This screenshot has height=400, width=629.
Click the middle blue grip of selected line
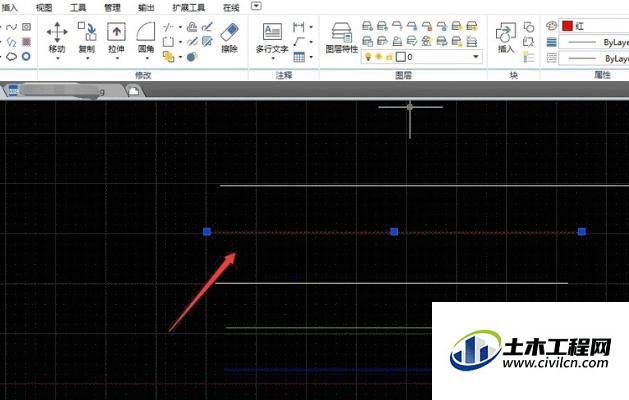click(x=394, y=231)
